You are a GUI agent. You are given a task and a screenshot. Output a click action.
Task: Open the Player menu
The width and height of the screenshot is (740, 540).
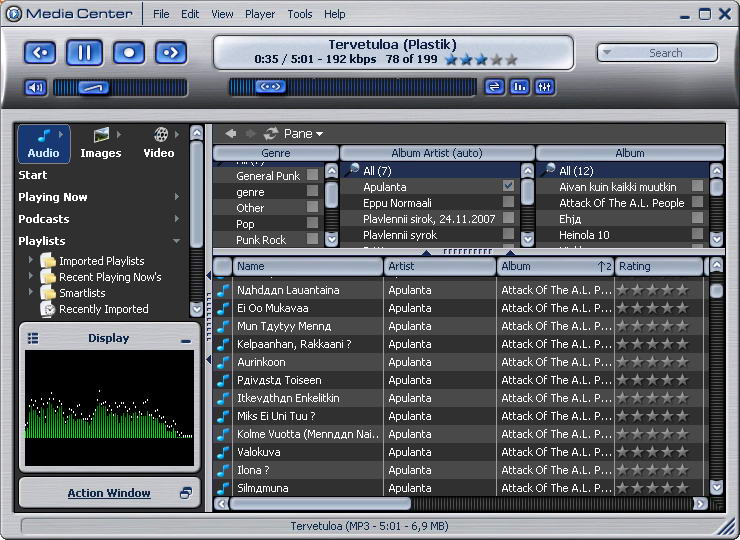[260, 14]
